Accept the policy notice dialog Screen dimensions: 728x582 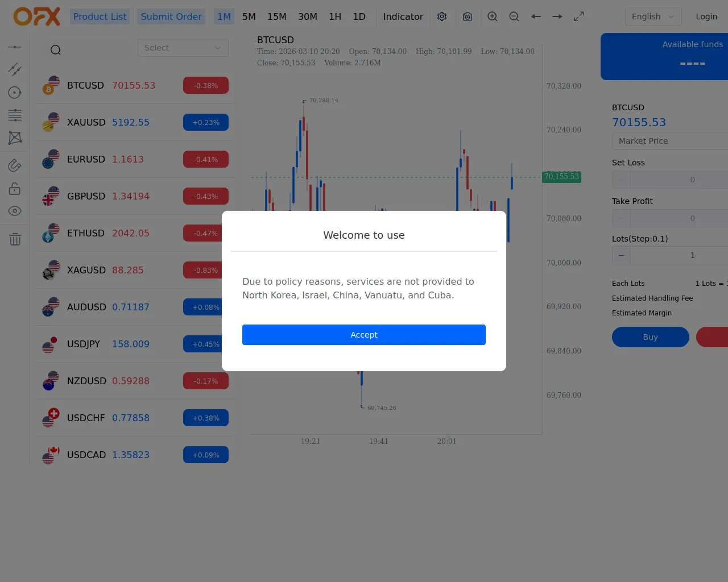[364, 335]
